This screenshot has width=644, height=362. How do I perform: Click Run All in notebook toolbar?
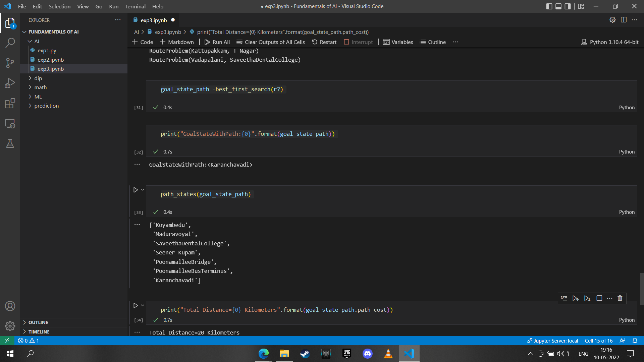click(x=217, y=42)
